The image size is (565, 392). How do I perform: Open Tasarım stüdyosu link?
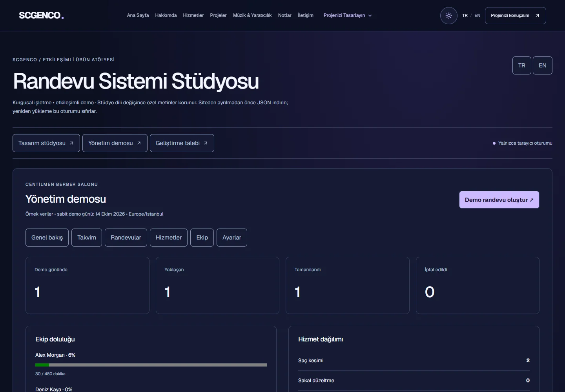(x=46, y=143)
